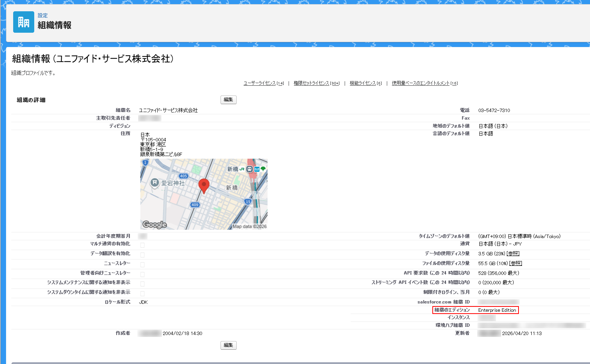
Task: Click the streaming API events value 0 (200,000 最大)
Action: (496, 282)
